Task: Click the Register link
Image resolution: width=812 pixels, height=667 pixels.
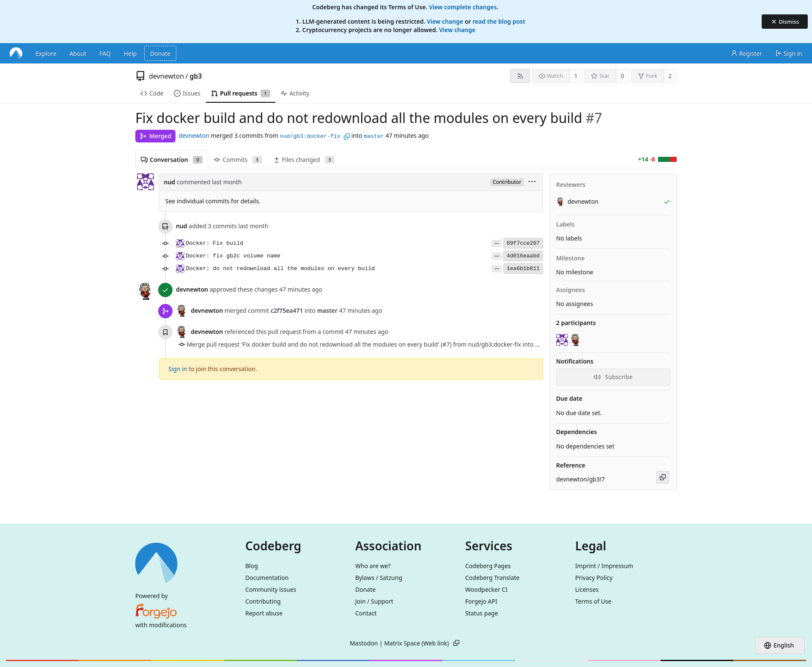Action: pos(746,54)
